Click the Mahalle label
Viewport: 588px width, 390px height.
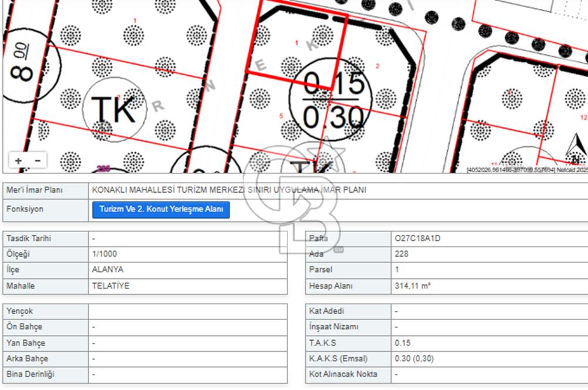coord(21,286)
